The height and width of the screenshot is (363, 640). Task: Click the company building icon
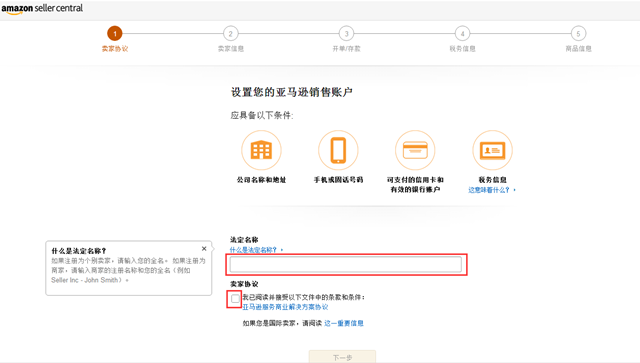pos(261,150)
